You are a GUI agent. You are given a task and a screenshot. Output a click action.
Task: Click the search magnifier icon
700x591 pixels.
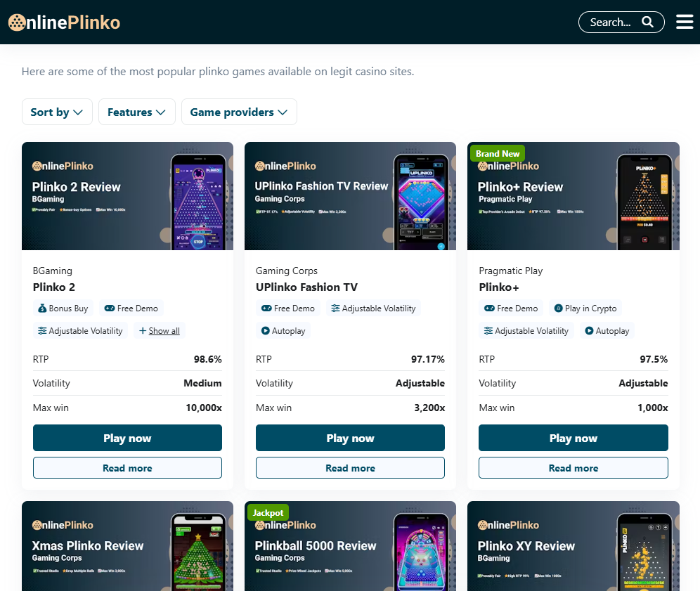(647, 22)
